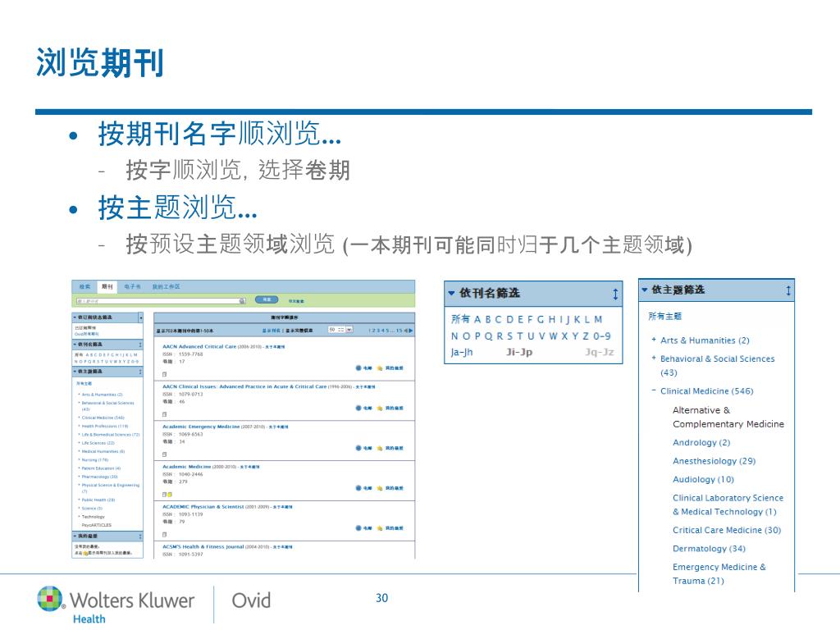Image resolution: width=840 pixels, height=630 pixels.
Task: Click email icon for Academic Emergency Medicine
Action: click(x=358, y=448)
